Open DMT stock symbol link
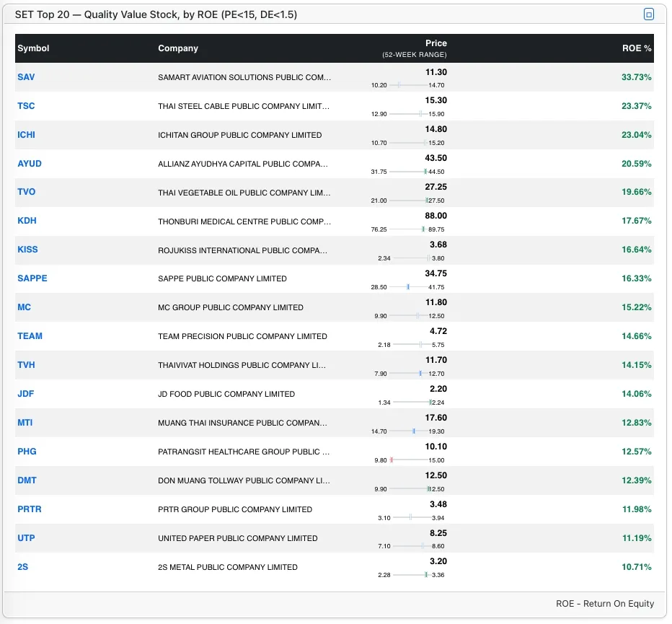 (27, 480)
